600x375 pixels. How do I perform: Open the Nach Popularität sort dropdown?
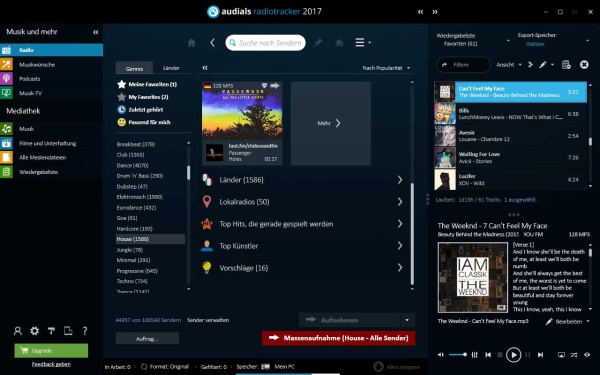point(386,68)
